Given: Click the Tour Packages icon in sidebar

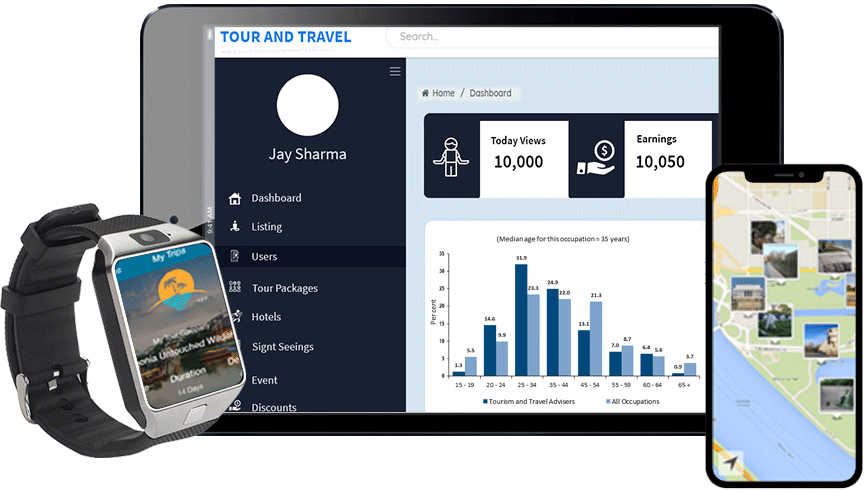Looking at the screenshot, I should (x=235, y=287).
